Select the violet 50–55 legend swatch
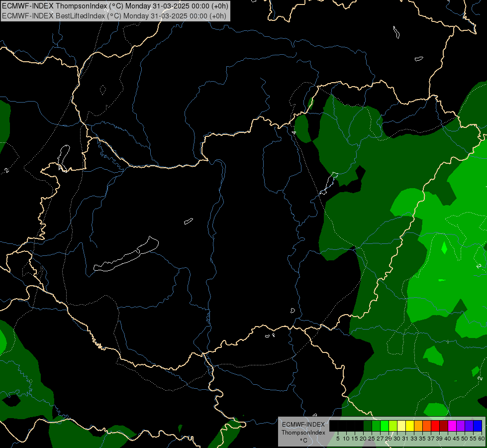Viewport: 487px width, 448px height. [x=469, y=426]
